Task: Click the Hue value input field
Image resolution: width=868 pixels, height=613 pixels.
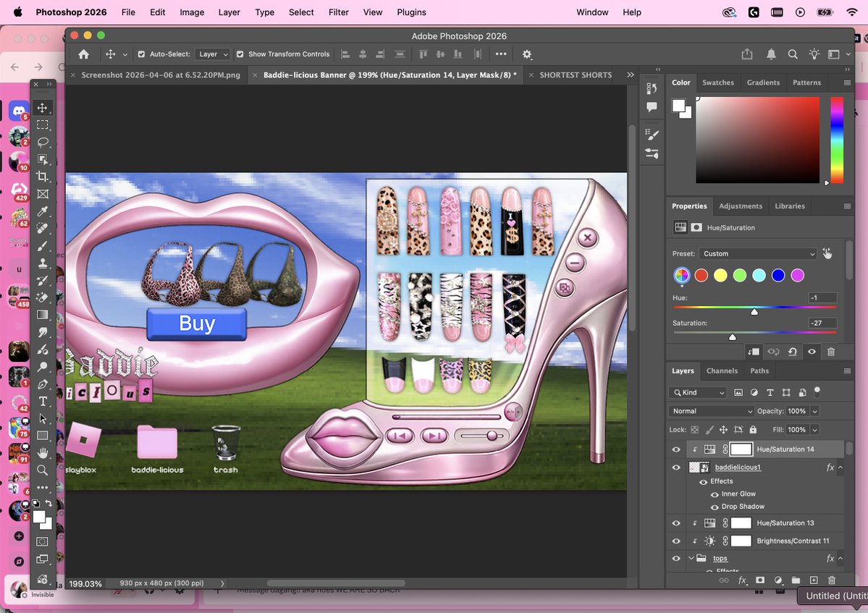Action: [x=822, y=297]
